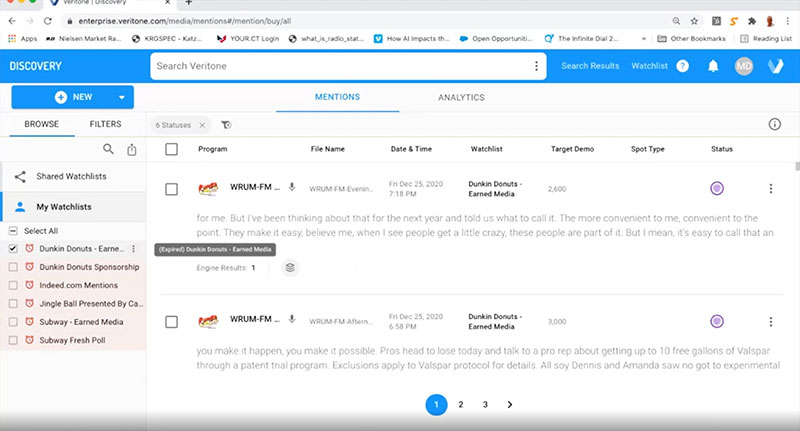Uncheck Dunkin Donuts - Earned watchlist checkbox
800x431 pixels.
coord(13,248)
